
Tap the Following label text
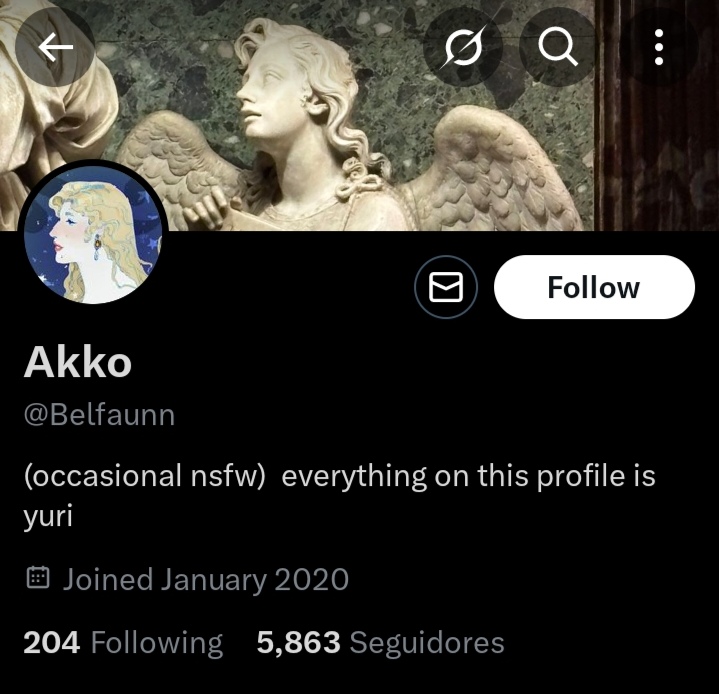(x=157, y=643)
